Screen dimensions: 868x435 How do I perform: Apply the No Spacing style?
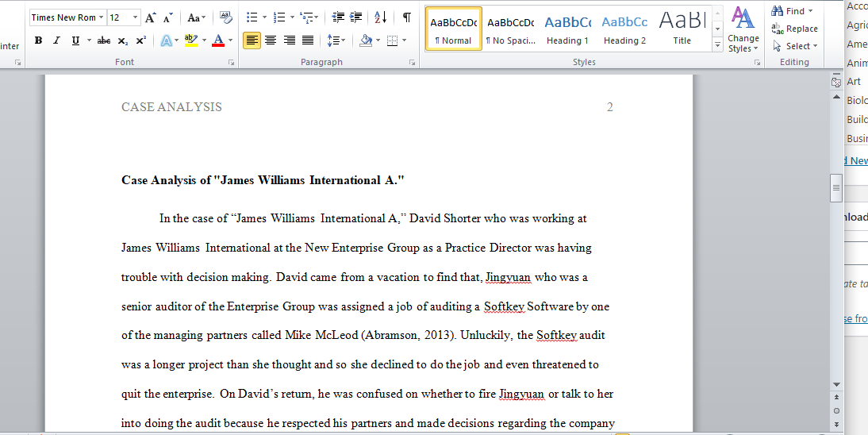pos(510,29)
